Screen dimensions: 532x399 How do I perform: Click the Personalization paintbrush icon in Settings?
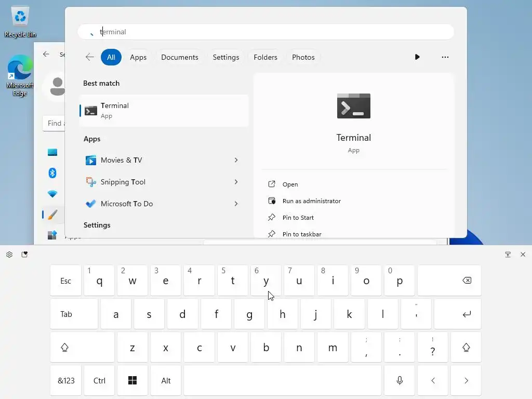[x=52, y=215]
